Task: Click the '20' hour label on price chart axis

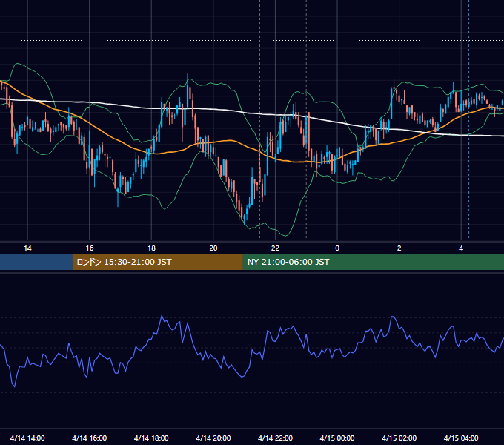Action: coord(213,248)
